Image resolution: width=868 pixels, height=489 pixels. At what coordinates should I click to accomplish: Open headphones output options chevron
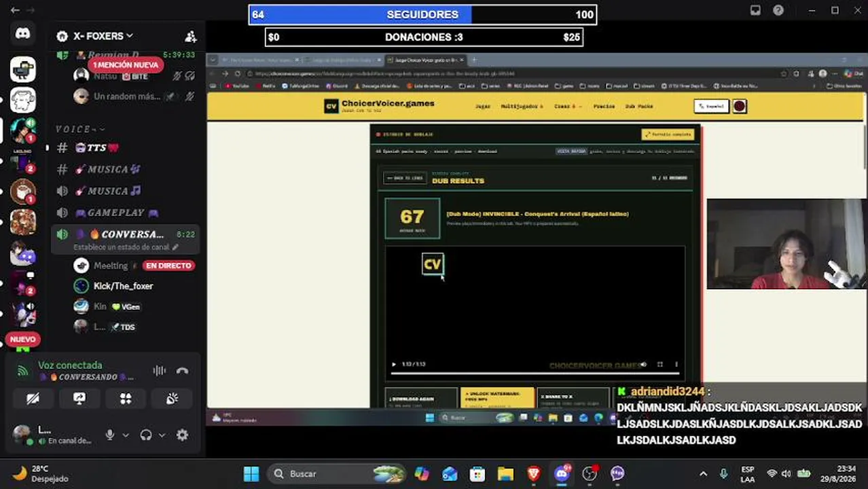pyautogui.click(x=162, y=435)
